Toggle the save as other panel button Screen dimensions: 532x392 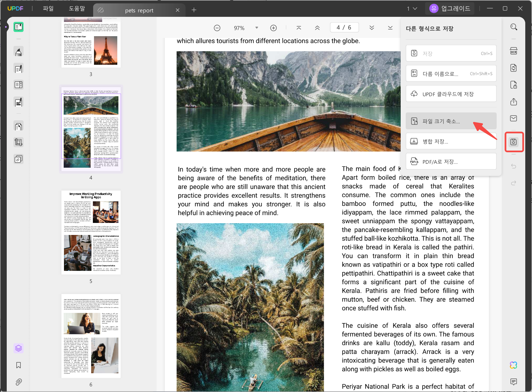click(513, 142)
